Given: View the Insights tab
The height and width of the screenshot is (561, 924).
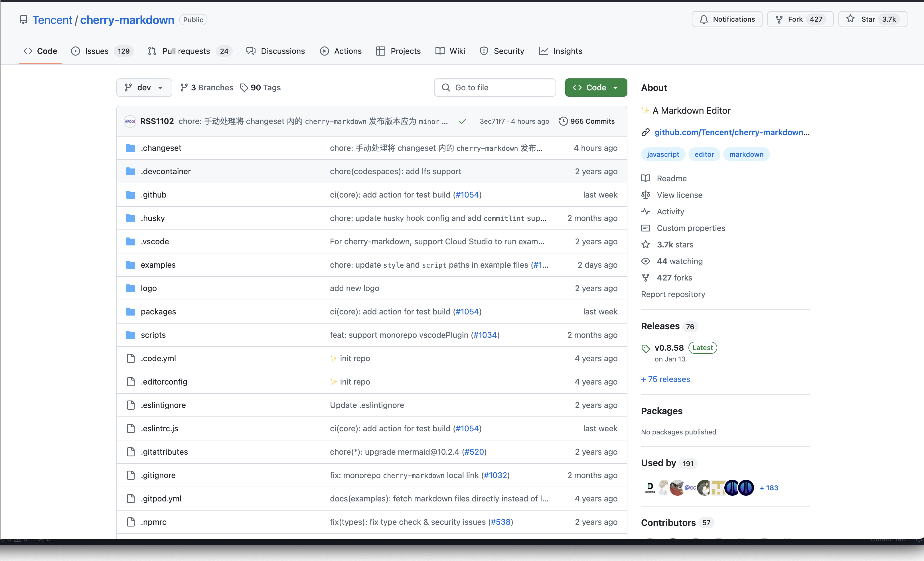Looking at the screenshot, I should (x=560, y=51).
